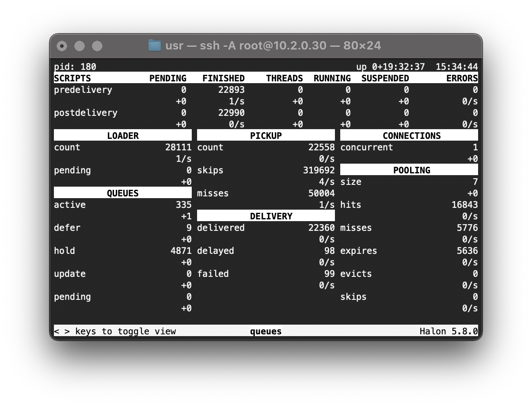Viewport: 532px width, 406px height.
Task: Select the QUEUES section header
Action: pyautogui.click(x=123, y=193)
